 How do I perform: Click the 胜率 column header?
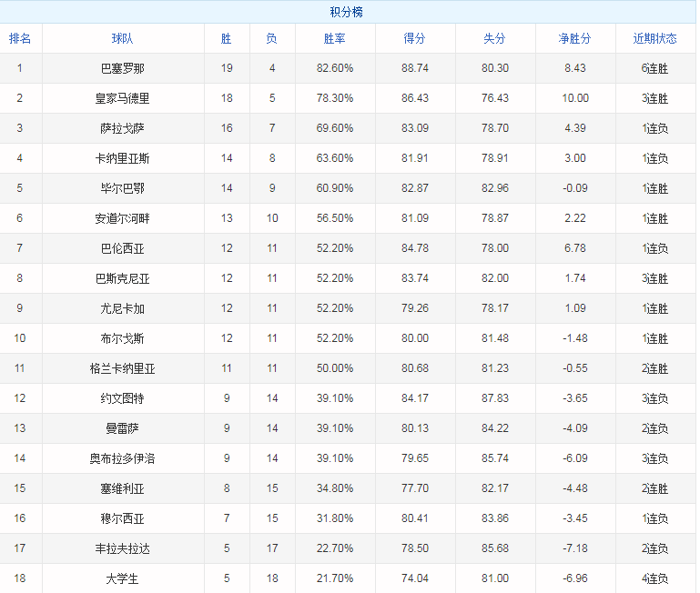[x=334, y=38]
